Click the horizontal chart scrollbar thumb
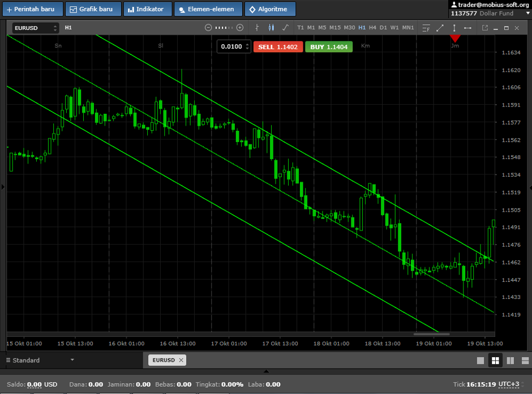 tap(432, 334)
